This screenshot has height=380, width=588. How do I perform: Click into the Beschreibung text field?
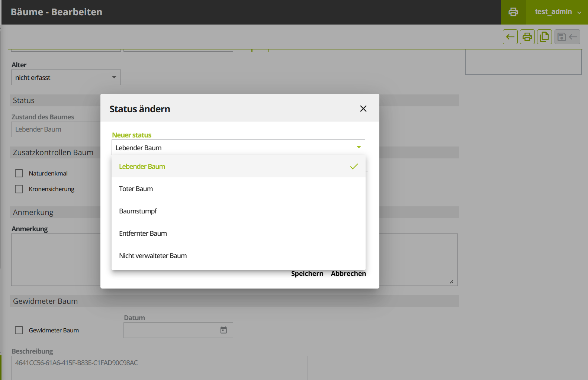coord(159,367)
